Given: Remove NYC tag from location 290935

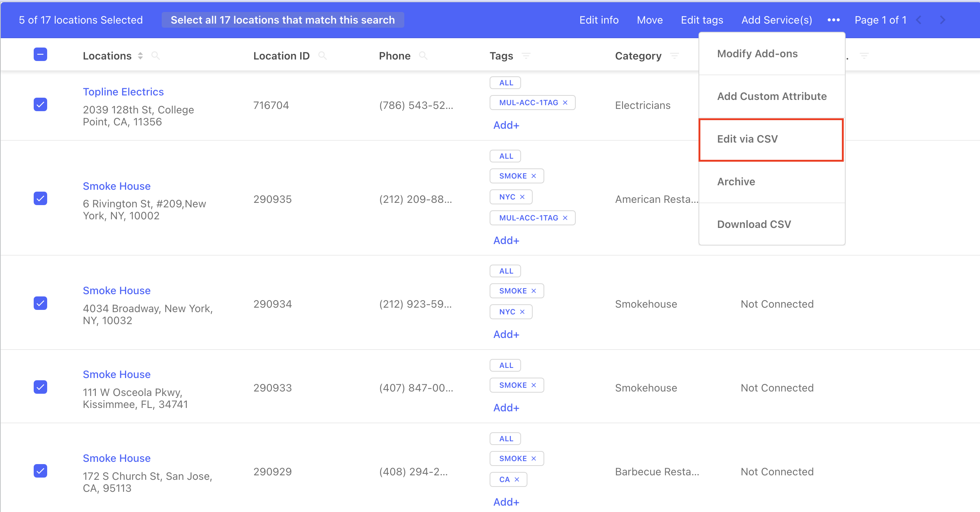Looking at the screenshot, I should point(522,196).
